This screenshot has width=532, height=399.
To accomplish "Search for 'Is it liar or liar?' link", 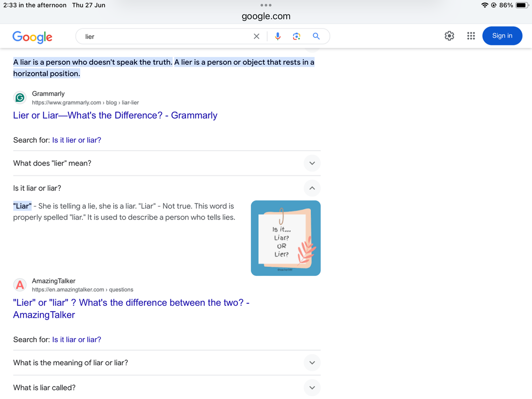I will tap(76, 340).
